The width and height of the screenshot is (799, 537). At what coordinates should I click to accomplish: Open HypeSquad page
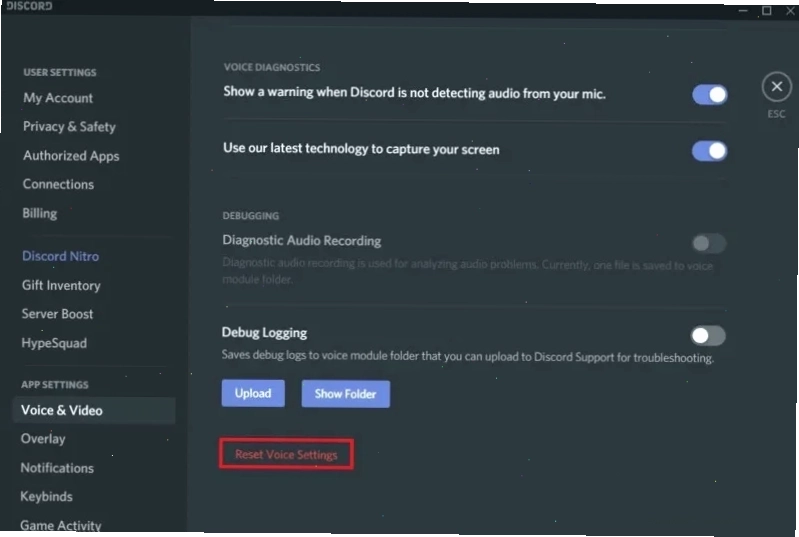coord(54,343)
